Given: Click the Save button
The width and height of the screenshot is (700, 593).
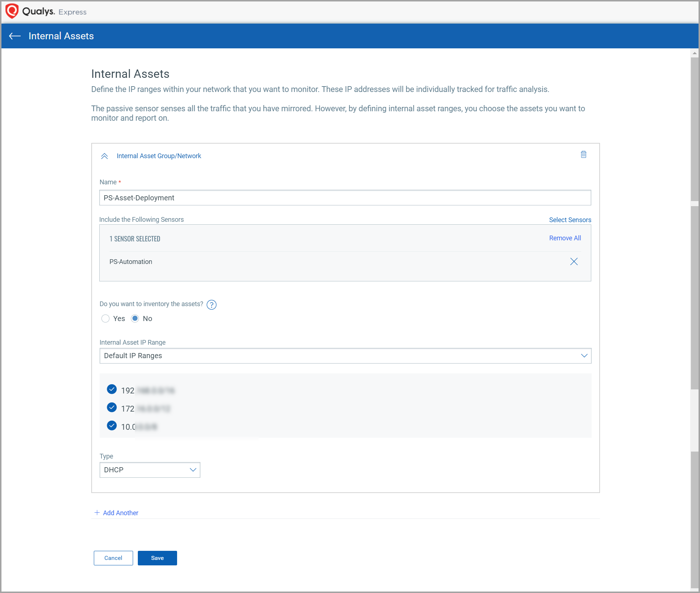Looking at the screenshot, I should pyautogui.click(x=157, y=558).
